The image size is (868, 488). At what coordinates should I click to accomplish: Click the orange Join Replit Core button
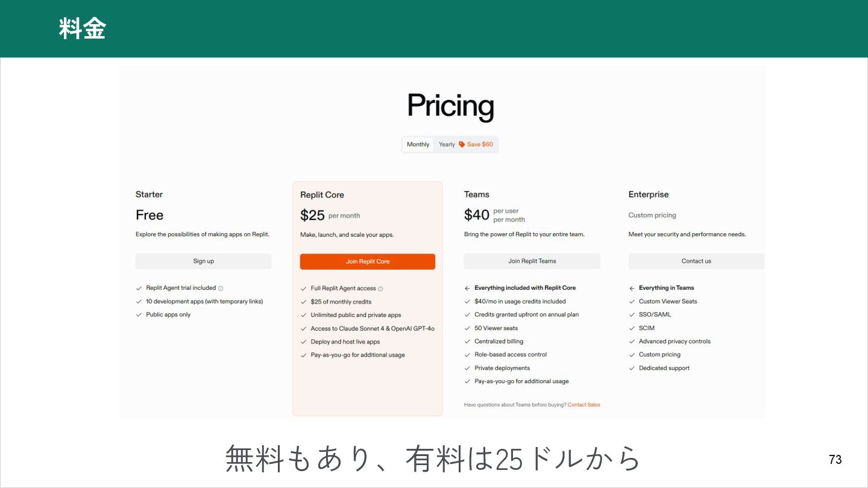coord(368,261)
